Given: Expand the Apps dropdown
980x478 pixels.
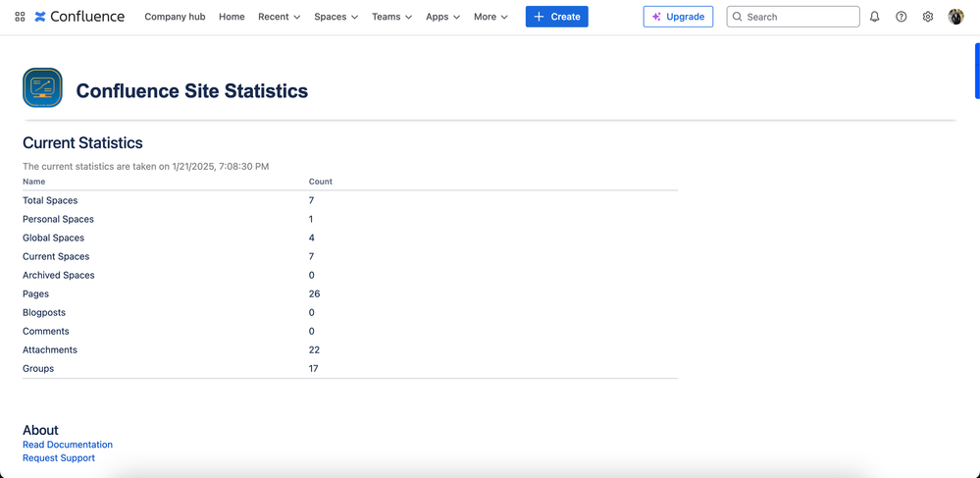Looking at the screenshot, I should [x=442, y=17].
